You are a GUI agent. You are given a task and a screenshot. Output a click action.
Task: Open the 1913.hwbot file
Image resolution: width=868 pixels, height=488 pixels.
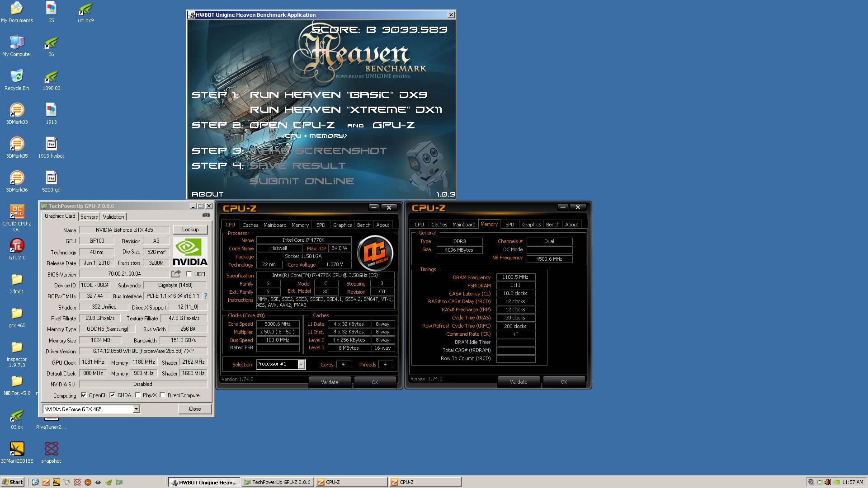[x=51, y=148]
